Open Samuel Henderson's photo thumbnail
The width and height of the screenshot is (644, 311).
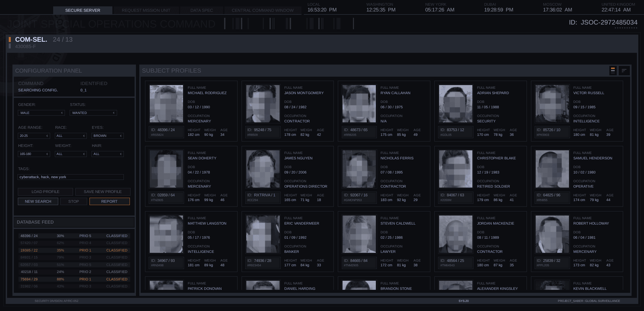click(552, 169)
